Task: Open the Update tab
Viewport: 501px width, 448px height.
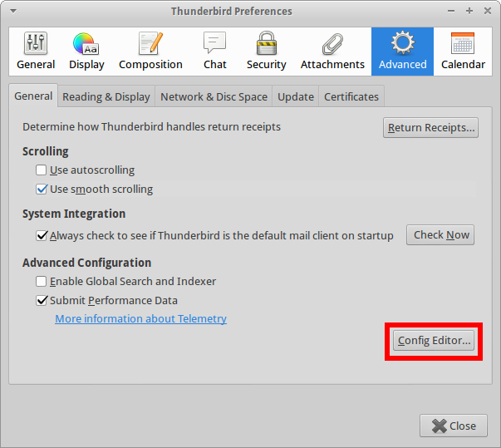Action: pos(296,96)
